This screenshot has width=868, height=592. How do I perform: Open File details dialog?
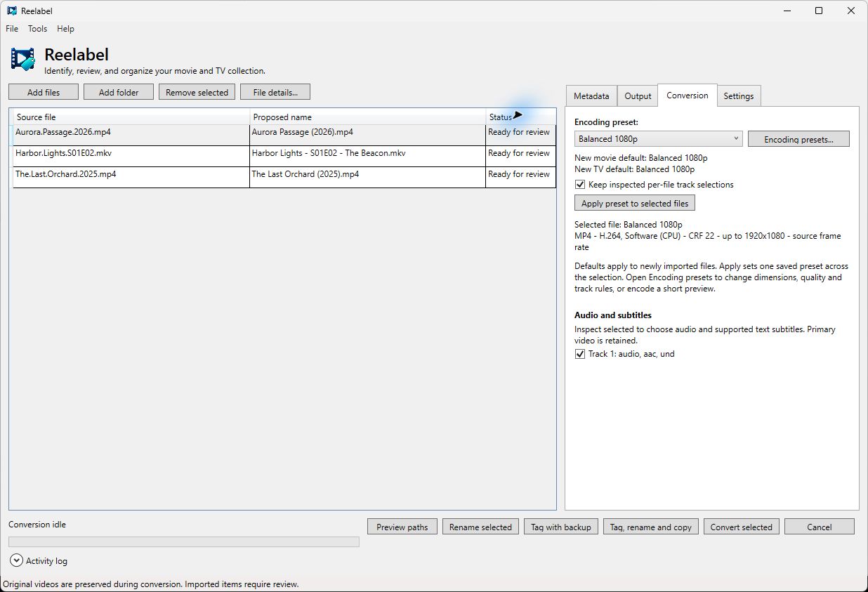275,92
